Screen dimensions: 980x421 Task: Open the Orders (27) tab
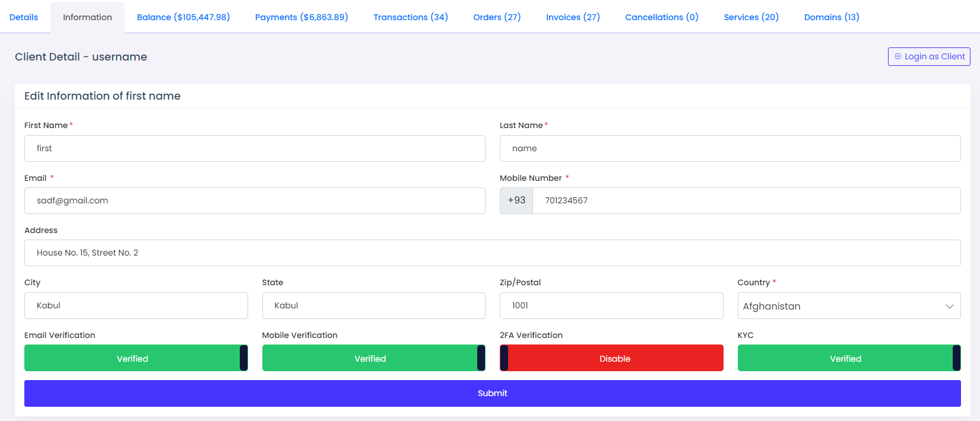pos(497,17)
